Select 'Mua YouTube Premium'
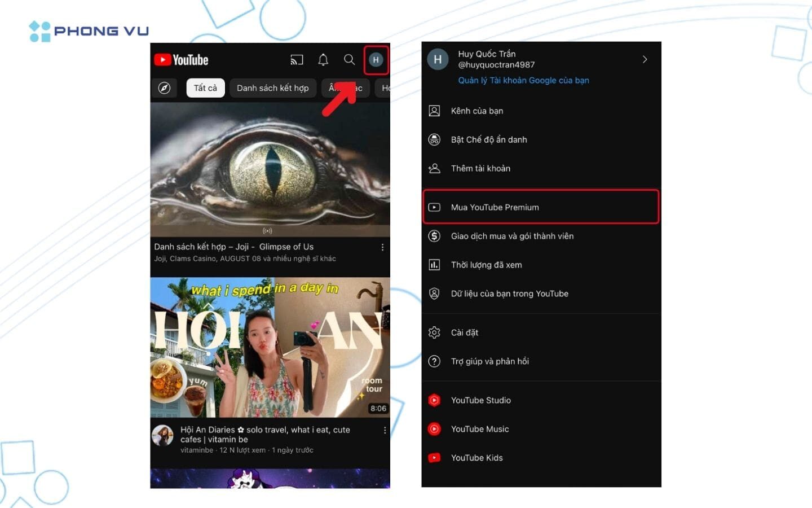Image resolution: width=812 pixels, height=508 pixels. tap(541, 207)
